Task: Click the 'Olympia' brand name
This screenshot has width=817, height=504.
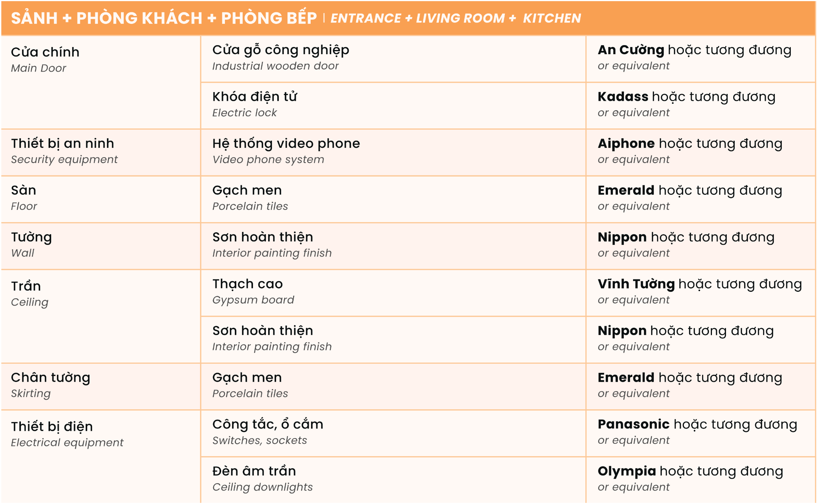Action: tap(627, 471)
